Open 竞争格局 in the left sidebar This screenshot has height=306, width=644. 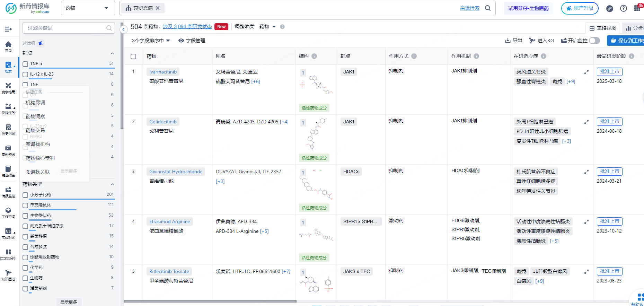pyautogui.click(x=8, y=88)
